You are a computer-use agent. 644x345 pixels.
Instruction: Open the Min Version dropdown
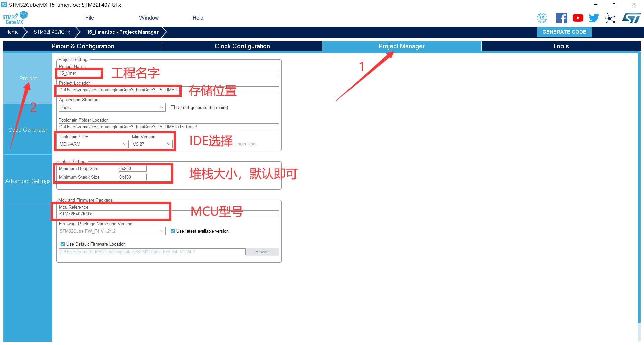[x=152, y=144]
